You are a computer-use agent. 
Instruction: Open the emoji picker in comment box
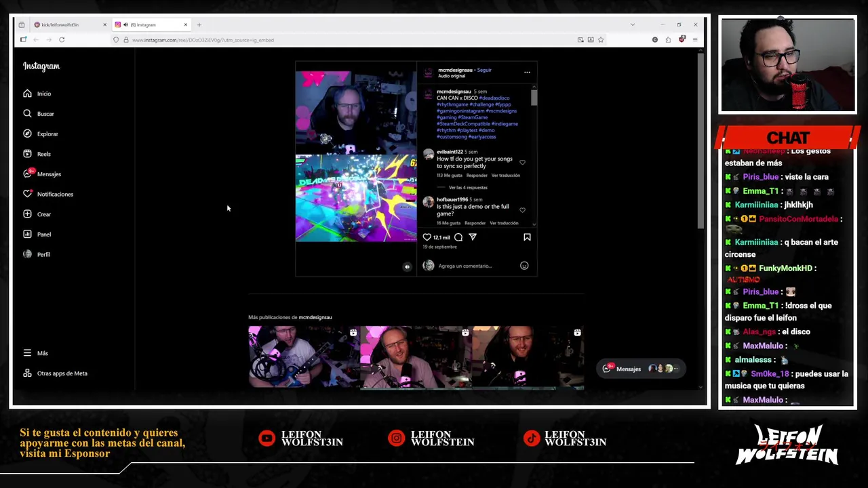click(x=524, y=266)
